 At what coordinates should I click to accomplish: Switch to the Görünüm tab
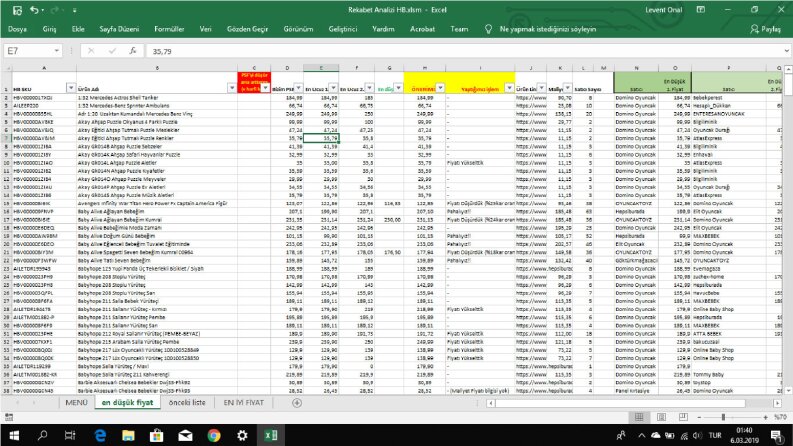pos(298,29)
